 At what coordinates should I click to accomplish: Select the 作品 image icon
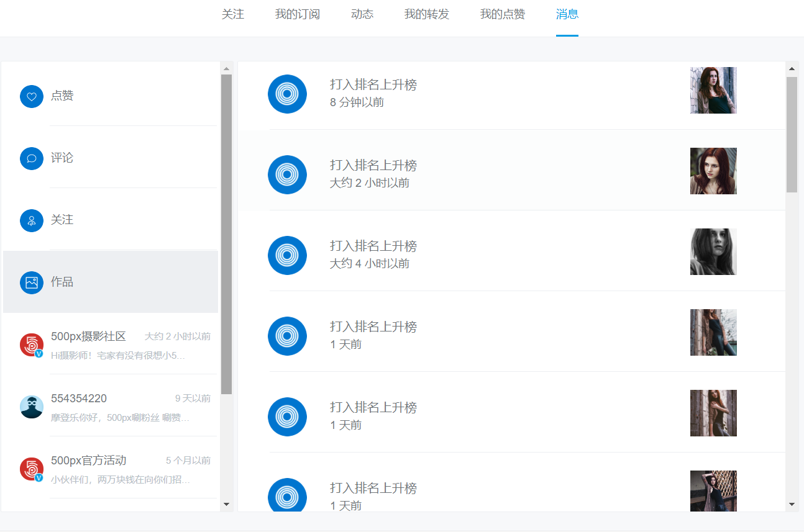pyautogui.click(x=32, y=282)
